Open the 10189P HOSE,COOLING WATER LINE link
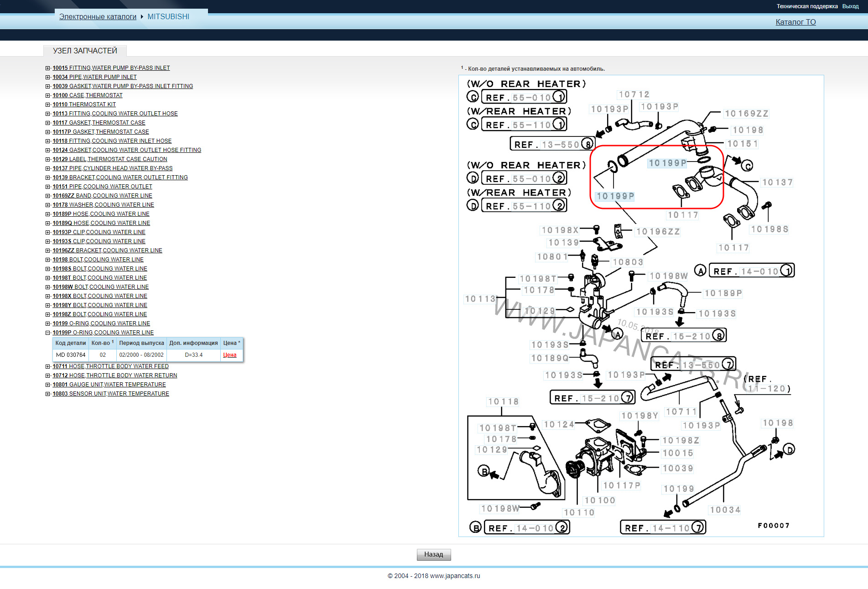The width and height of the screenshot is (868, 589). (101, 214)
